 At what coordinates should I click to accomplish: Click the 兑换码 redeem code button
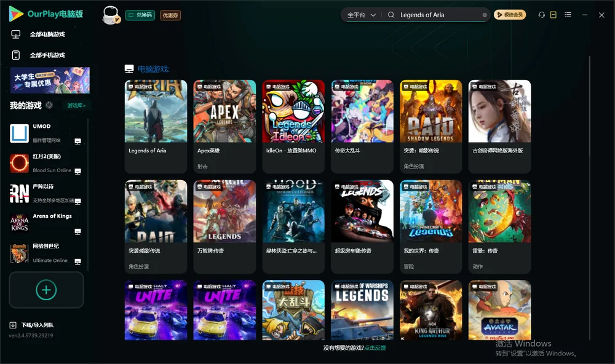(x=140, y=15)
